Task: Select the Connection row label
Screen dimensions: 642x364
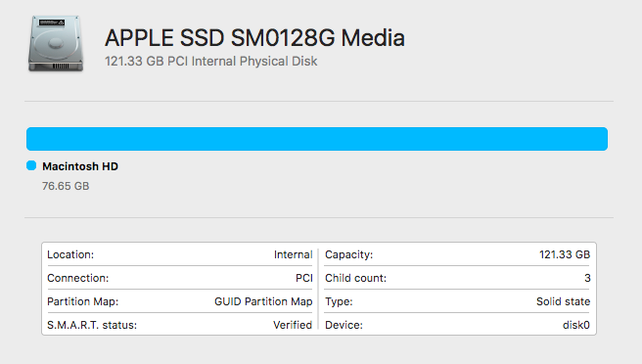Action: point(77,278)
